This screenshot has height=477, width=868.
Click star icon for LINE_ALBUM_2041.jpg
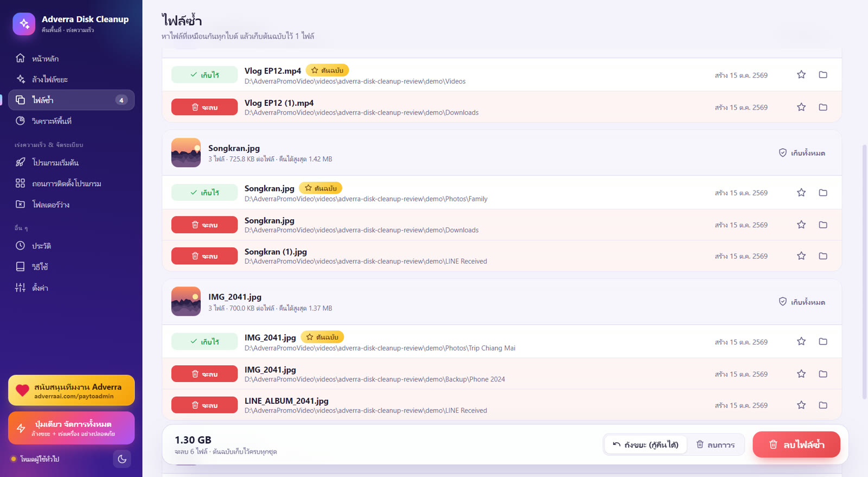pyautogui.click(x=801, y=405)
